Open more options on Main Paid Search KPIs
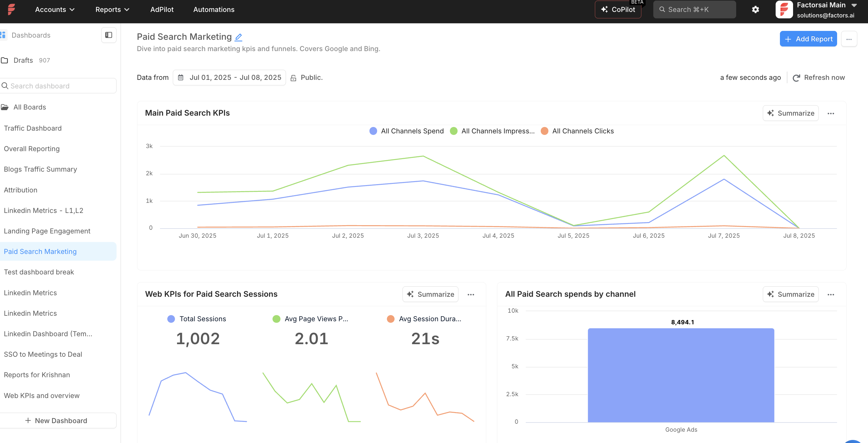This screenshot has height=443, width=868. pos(831,113)
